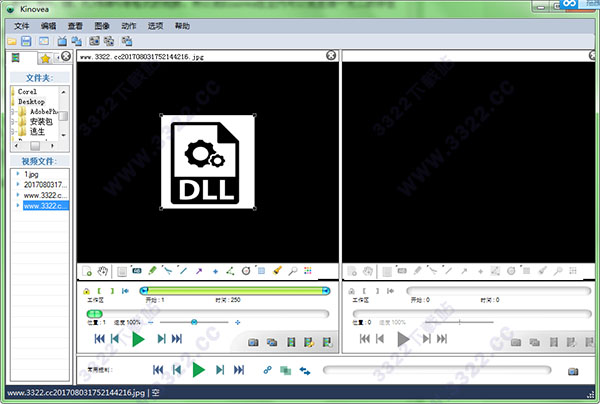The image size is (600, 404).
Task: Switch to the film strip file explorer tab
Action: [15, 58]
